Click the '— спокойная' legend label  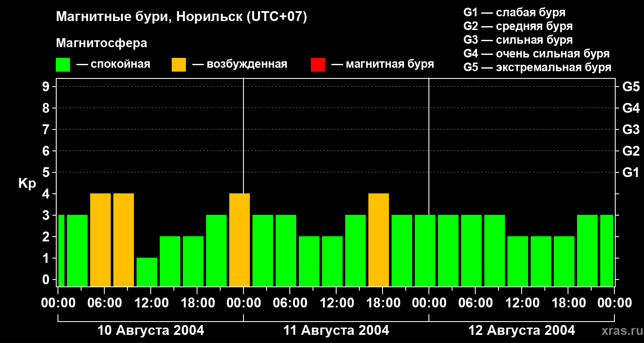pos(113,64)
